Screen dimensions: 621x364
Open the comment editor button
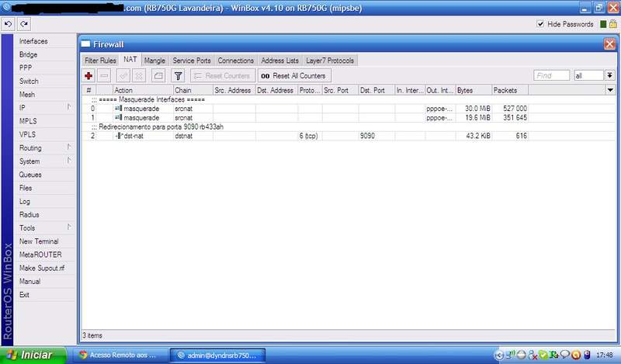click(x=158, y=75)
